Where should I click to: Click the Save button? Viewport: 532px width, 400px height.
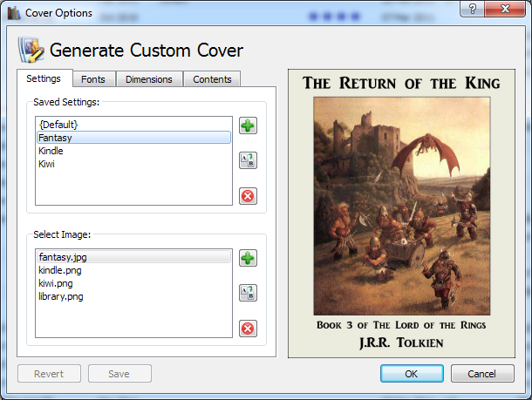click(119, 374)
